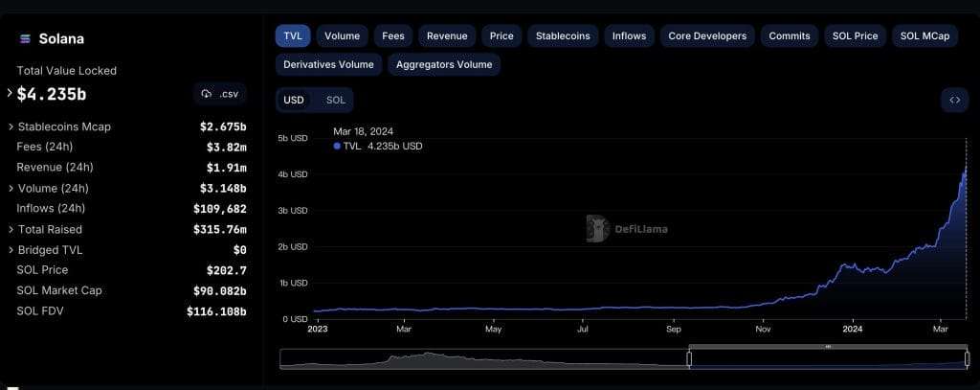
Task: Click the SOL FDV label
Action: (x=40, y=311)
